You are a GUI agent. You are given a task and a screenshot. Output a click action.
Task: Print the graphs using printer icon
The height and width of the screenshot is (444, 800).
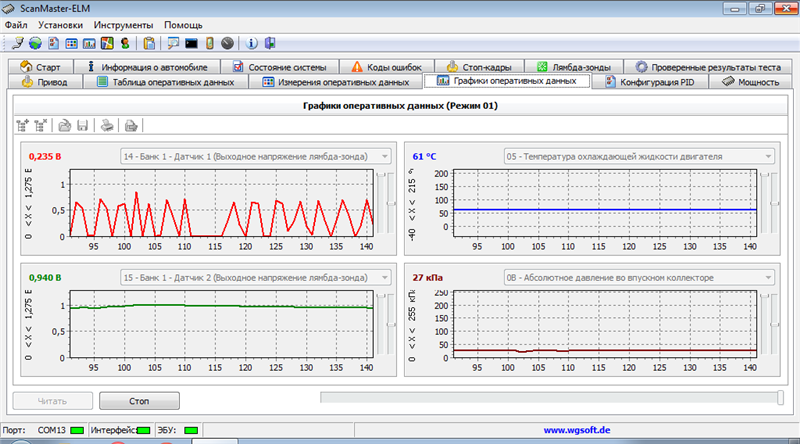pyautogui.click(x=107, y=125)
